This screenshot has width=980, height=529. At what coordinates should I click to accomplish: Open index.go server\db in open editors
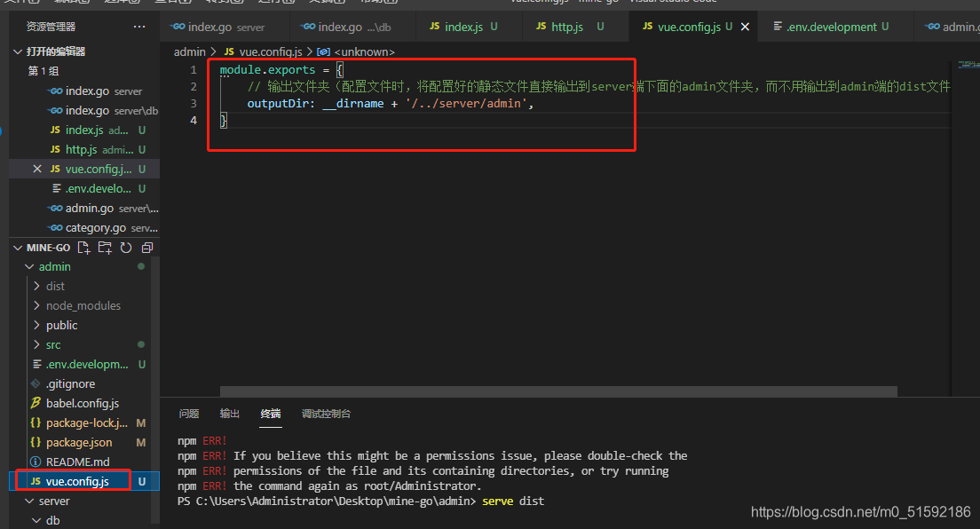click(84, 110)
